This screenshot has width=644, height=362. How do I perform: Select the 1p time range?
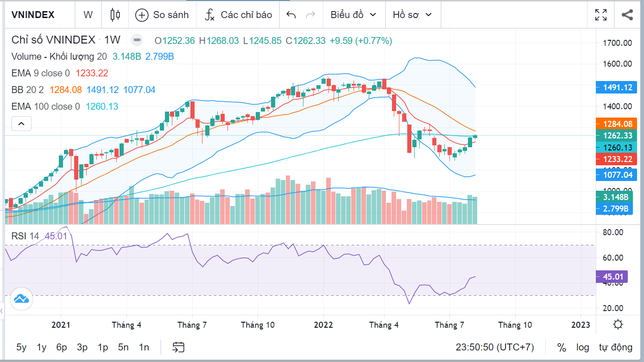103,347
